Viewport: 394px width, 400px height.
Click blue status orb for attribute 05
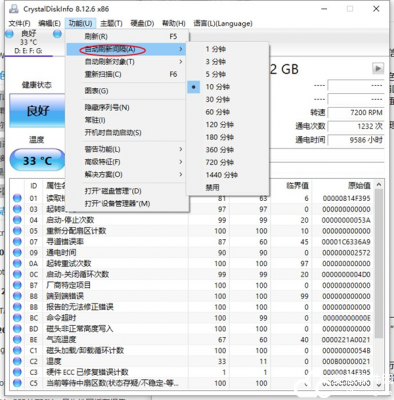tap(17, 231)
